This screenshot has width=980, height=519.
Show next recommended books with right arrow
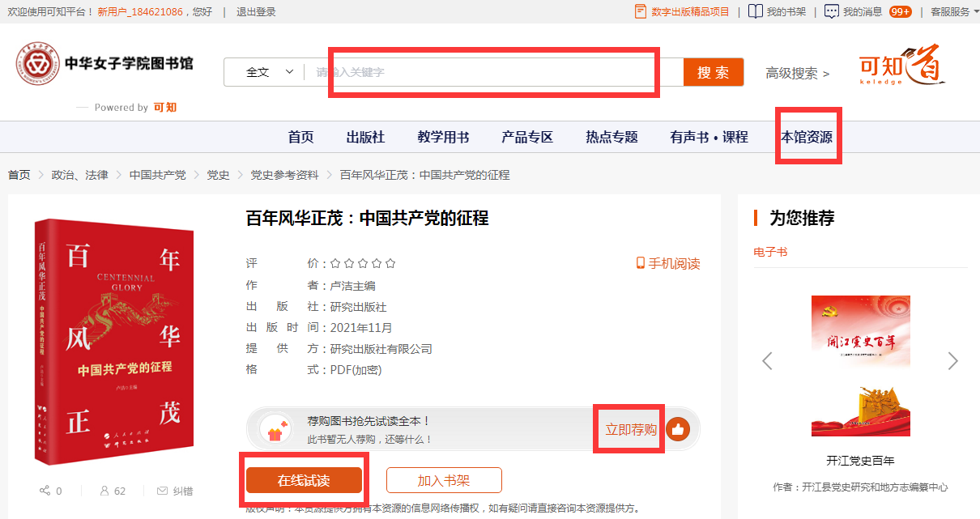tap(953, 361)
